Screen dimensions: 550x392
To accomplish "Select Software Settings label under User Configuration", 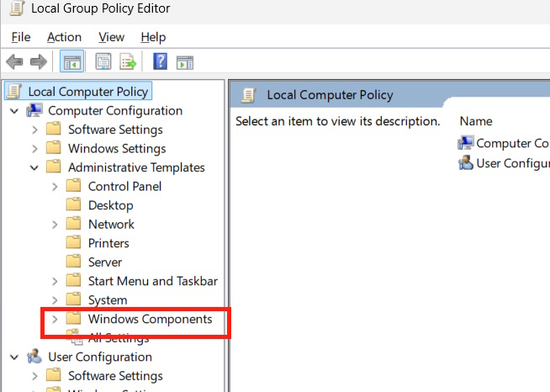I will pyautogui.click(x=115, y=376).
